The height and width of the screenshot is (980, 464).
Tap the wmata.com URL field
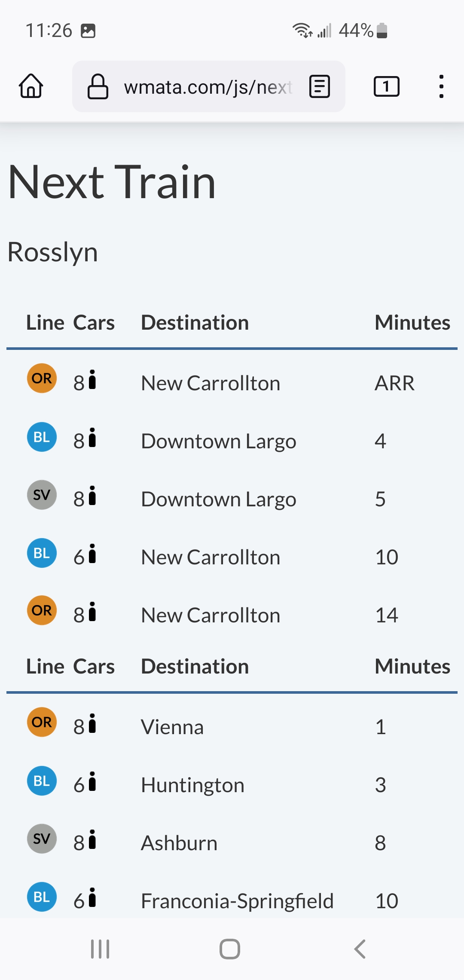coord(208,87)
